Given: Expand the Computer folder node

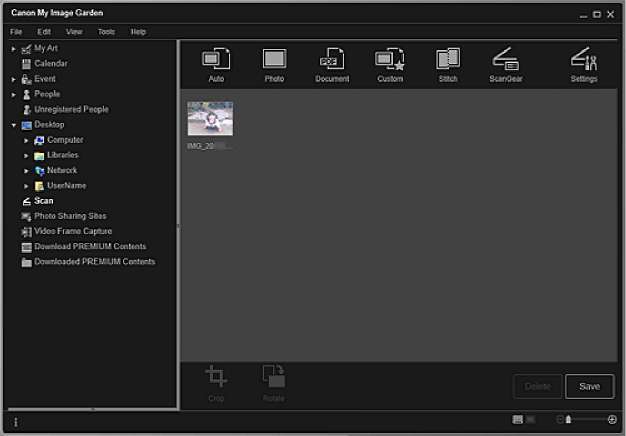Looking at the screenshot, I should pyautogui.click(x=27, y=140).
